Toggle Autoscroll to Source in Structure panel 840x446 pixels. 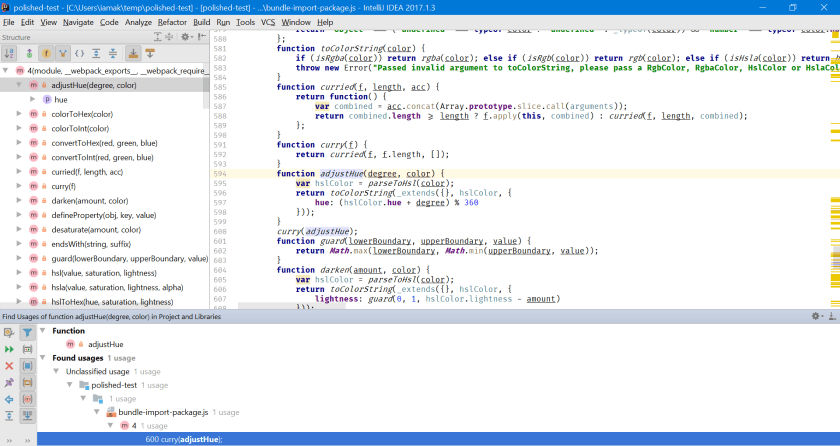pyautogui.click(x=133, y=53)
